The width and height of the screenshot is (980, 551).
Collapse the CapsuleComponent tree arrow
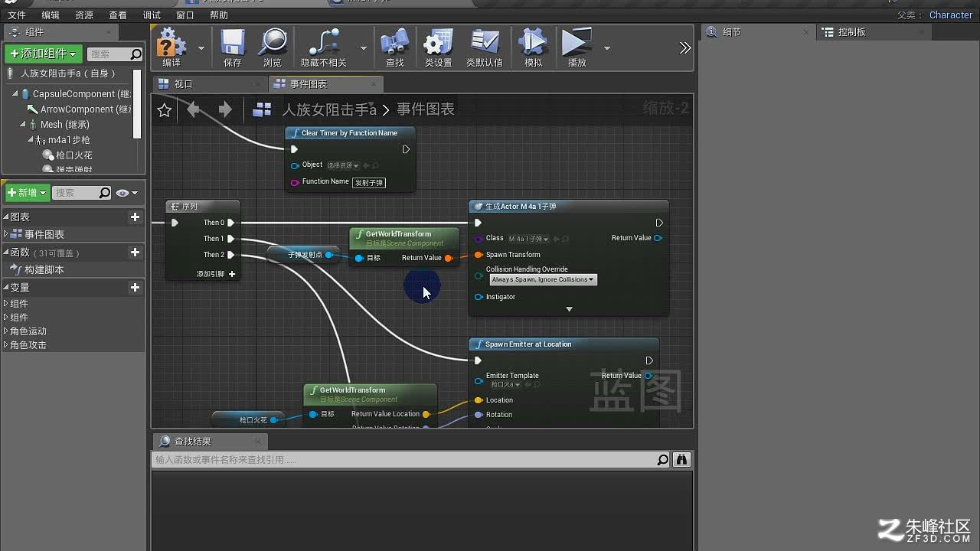pos(15,93)
